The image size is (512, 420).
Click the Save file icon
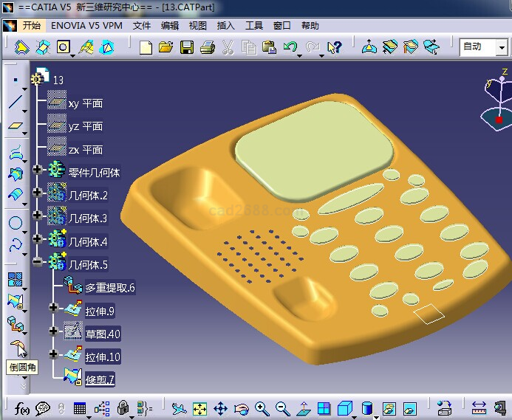point(187,47)
